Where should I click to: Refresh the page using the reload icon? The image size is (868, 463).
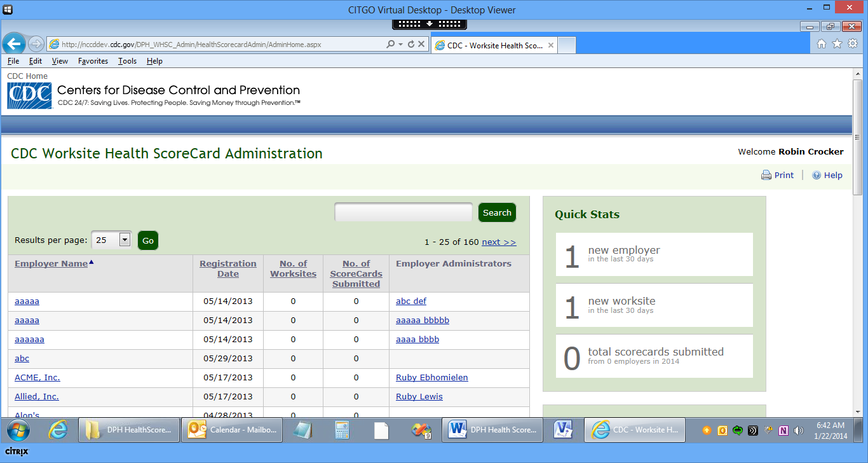(x=411, y=45)
